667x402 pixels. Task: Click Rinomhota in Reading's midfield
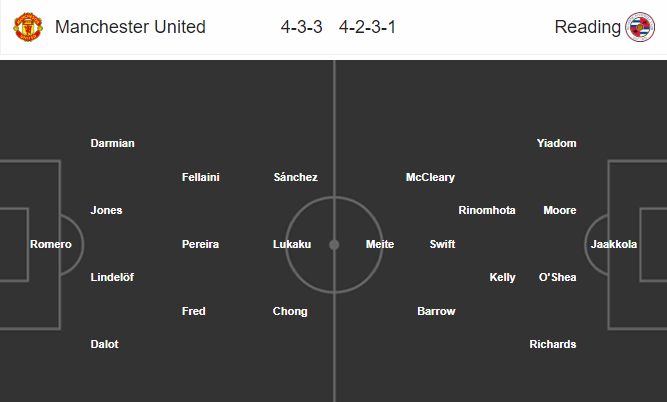[487, 210]
